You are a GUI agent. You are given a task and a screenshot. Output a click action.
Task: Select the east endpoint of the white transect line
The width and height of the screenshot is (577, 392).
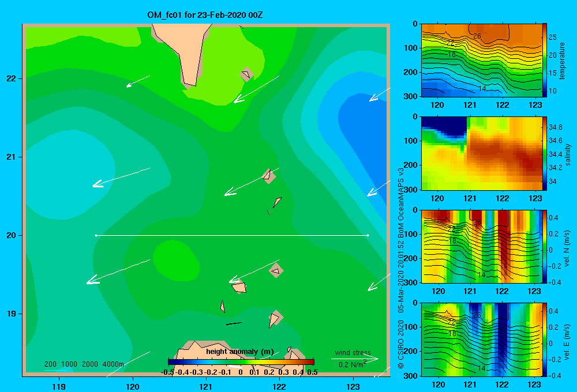pyautogui.click(x=368, y=235)
